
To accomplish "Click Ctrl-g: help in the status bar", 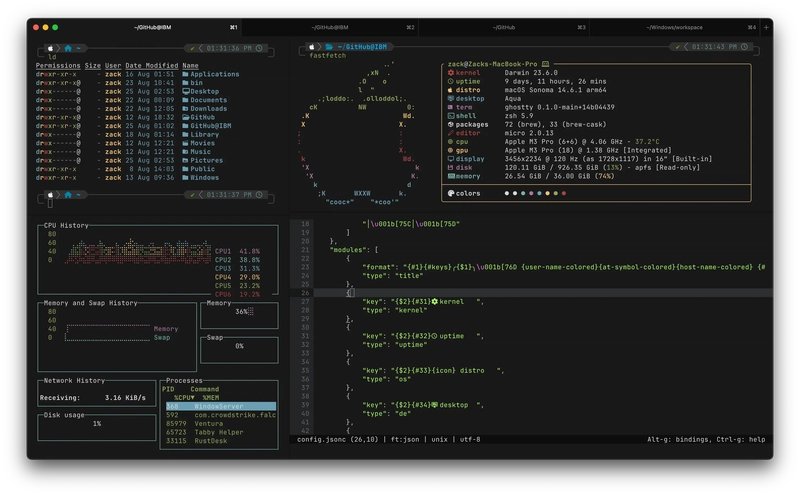I will pos(740,439).
